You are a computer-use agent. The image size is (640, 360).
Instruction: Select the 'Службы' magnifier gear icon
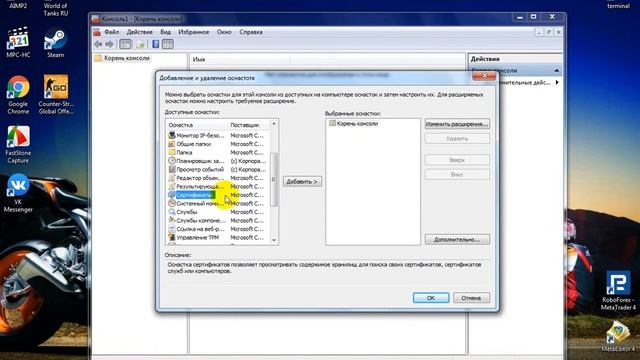point(172,212)
